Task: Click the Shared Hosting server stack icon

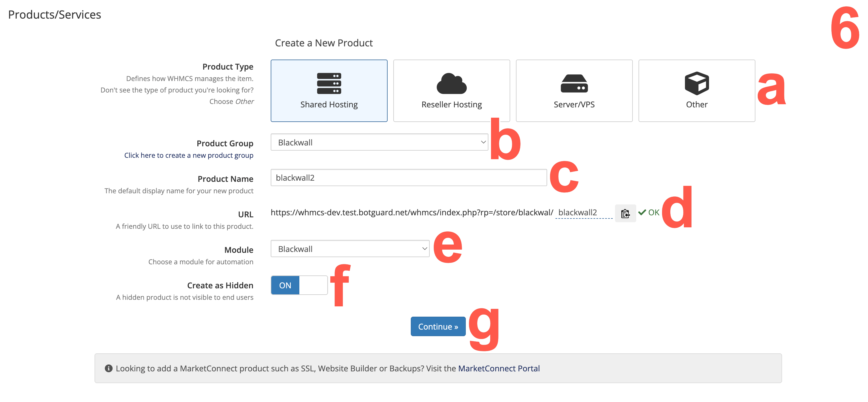Action: pos(329,83)
